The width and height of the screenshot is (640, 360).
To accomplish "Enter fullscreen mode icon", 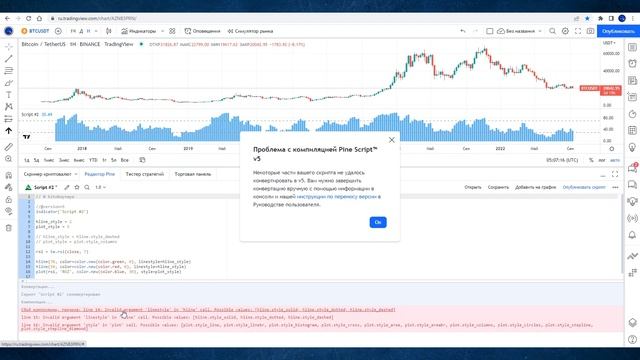I will tap(578, 31).
